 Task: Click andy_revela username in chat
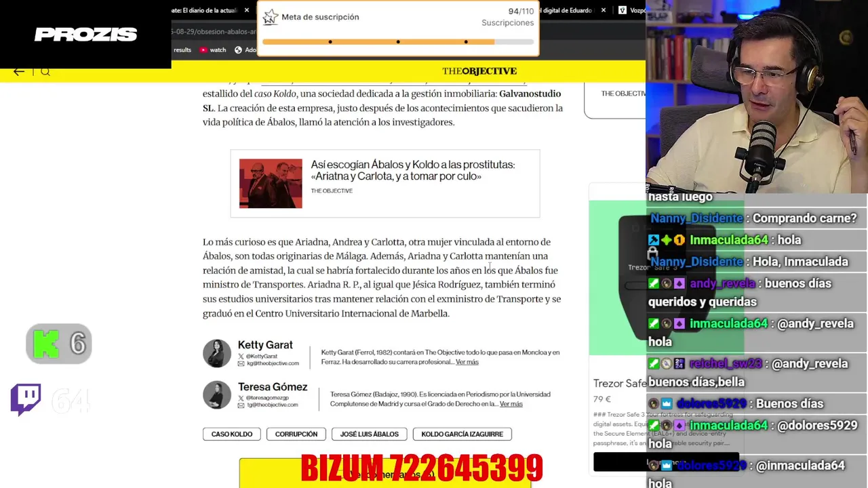tap(722, 283)
